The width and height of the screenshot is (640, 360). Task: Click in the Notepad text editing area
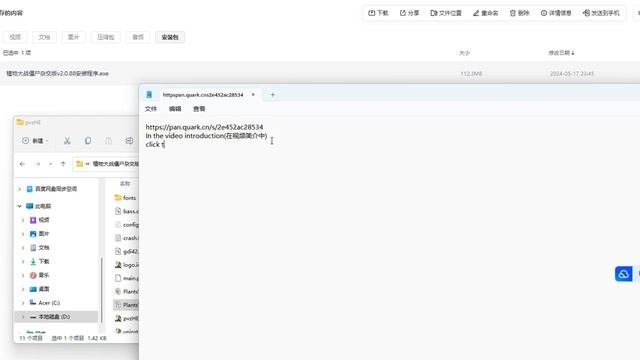click(389, 239)
